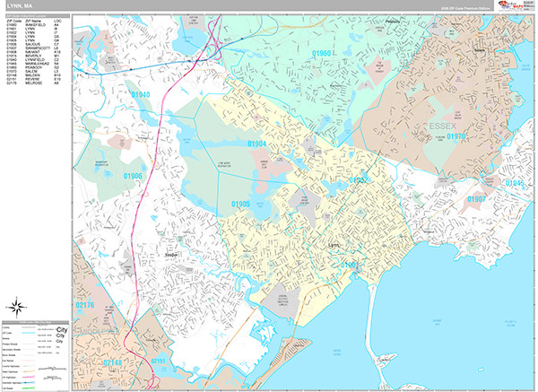Select the 01907 ZIP code label on the map
This screenshot has height=392, width=538.
pos(476,199)
